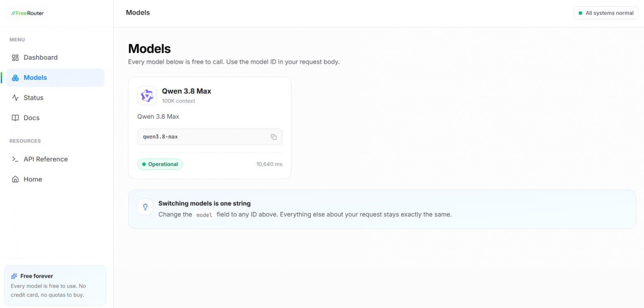This screenshot has height=308, width=644.
Task: Click the FreeRouter logo
Action: pos(28,13)
